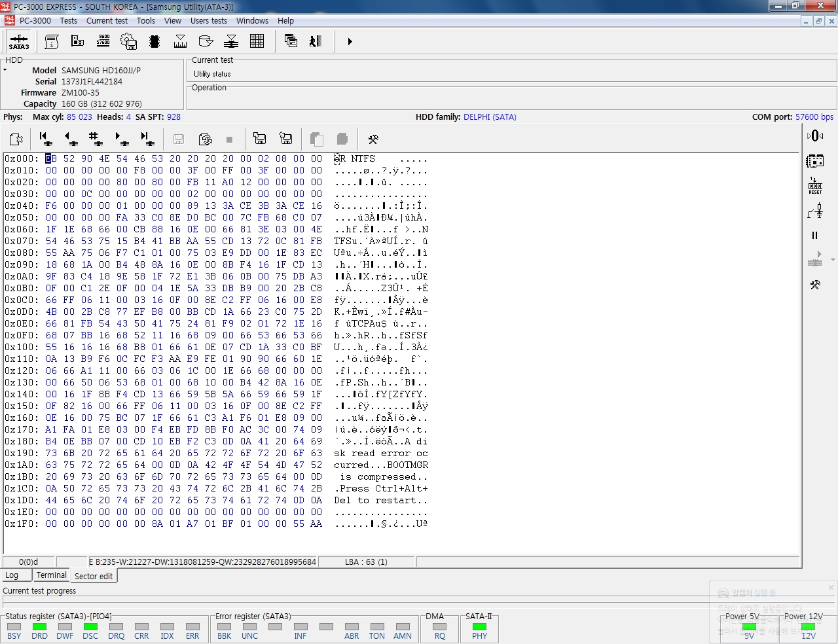Expand the HDD panel small arrow
This screenshot has height=644, width=838.
pos(5,69)
